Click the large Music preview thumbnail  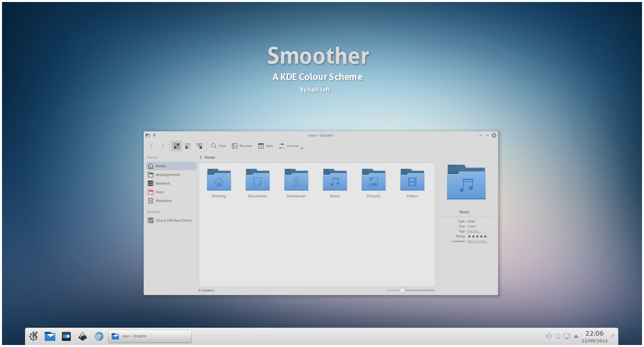[x=466, y=182]
